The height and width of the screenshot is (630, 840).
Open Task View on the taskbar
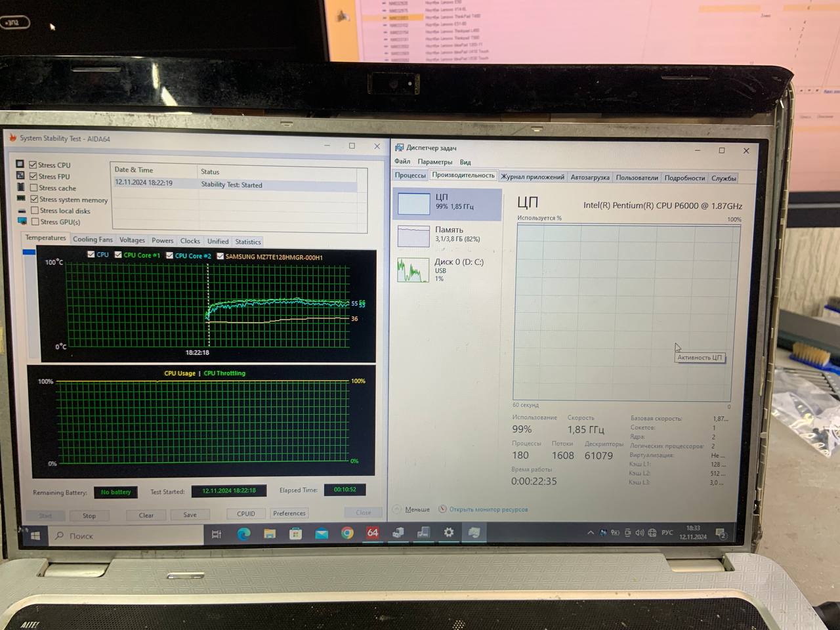(216, 535)
